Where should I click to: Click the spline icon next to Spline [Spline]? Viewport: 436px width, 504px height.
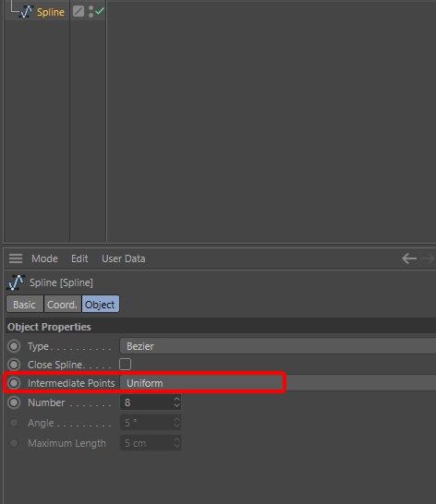pyautogui.click(x=16, y=282)
